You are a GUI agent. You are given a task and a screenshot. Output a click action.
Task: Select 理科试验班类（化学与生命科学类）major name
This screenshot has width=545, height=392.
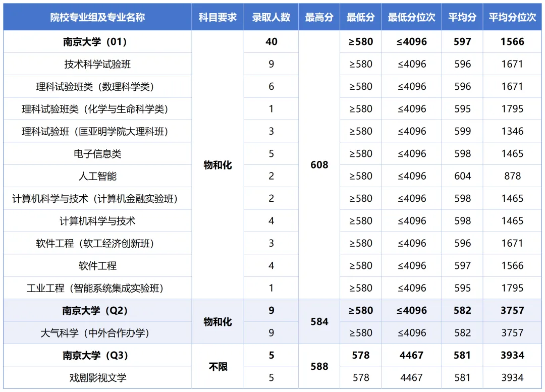pyautogui.click(x=97, y=109)
